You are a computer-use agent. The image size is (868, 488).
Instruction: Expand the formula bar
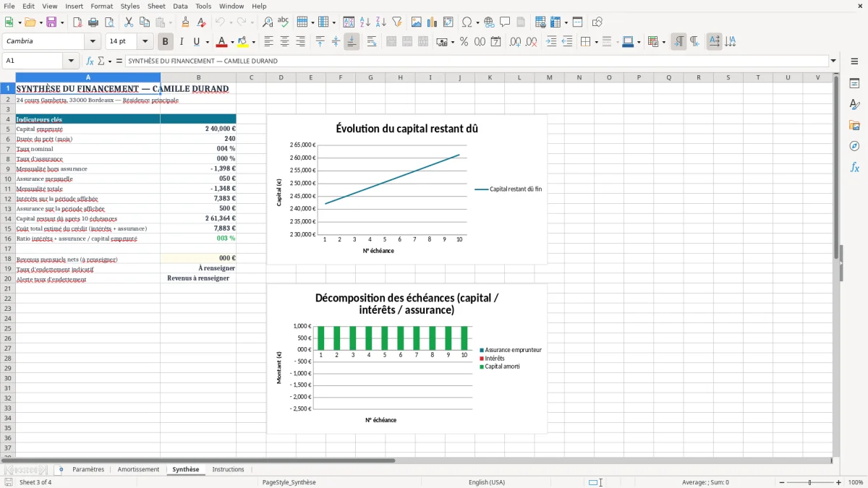[x=834, y=61]
